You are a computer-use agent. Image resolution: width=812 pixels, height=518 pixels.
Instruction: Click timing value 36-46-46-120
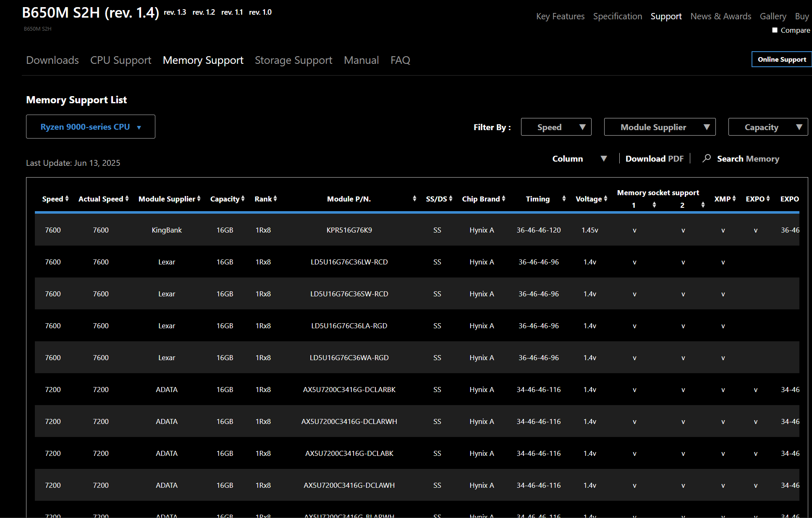coord(539,230)
